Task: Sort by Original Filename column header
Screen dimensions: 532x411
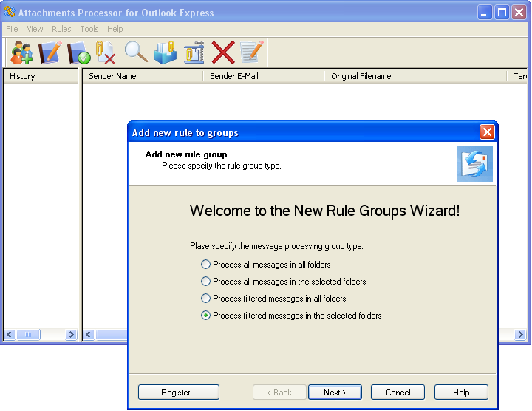Action: point(415,76)
